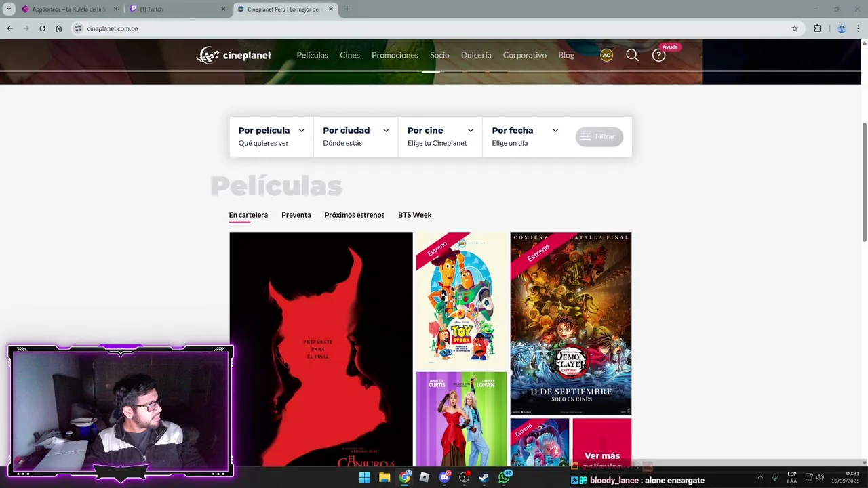Close the Cineplanet Perú tab

[331, 9]
